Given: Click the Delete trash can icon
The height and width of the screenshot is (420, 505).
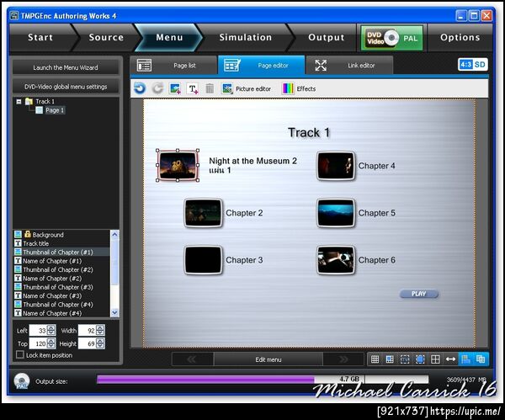Looking at the screenshot, I should (210, 88).
